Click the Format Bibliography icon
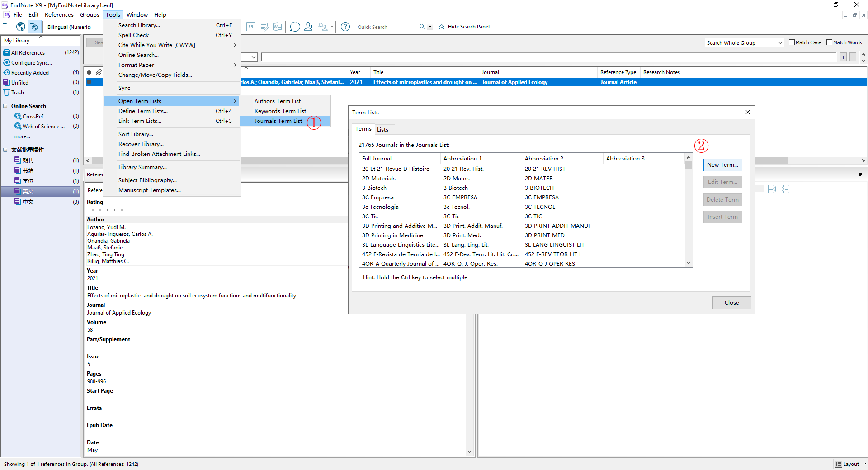868x470 pixels. 264,27
